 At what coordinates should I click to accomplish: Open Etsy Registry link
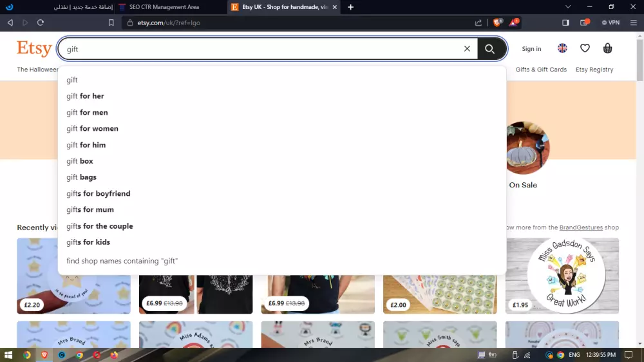[x=594, y=70]
